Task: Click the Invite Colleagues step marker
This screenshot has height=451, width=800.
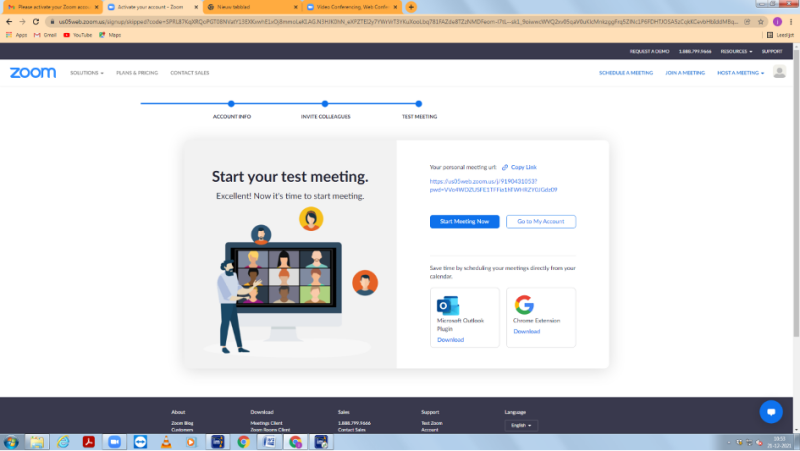Action: point(325,104)
